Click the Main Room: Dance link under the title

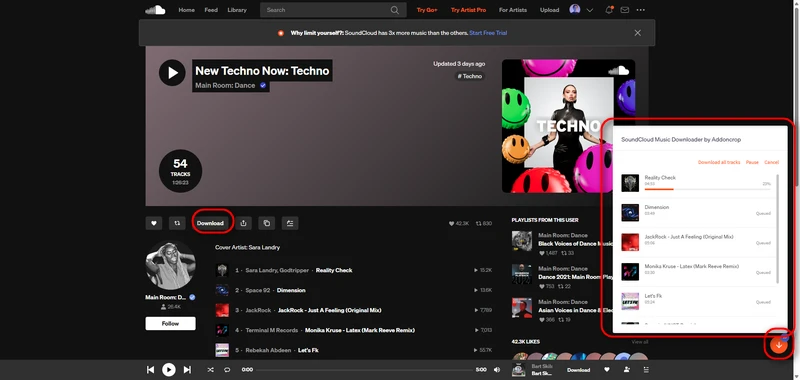click(x=225, y=86)
